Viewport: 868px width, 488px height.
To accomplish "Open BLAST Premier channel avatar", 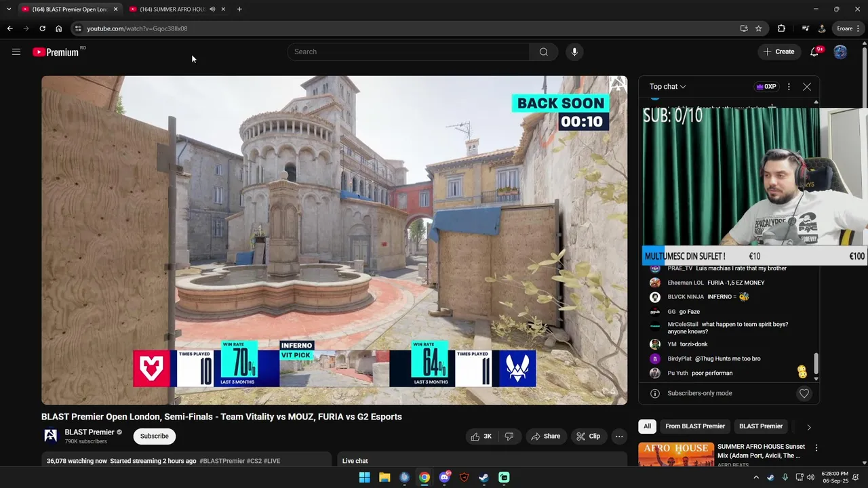I will tap(51, 436).
